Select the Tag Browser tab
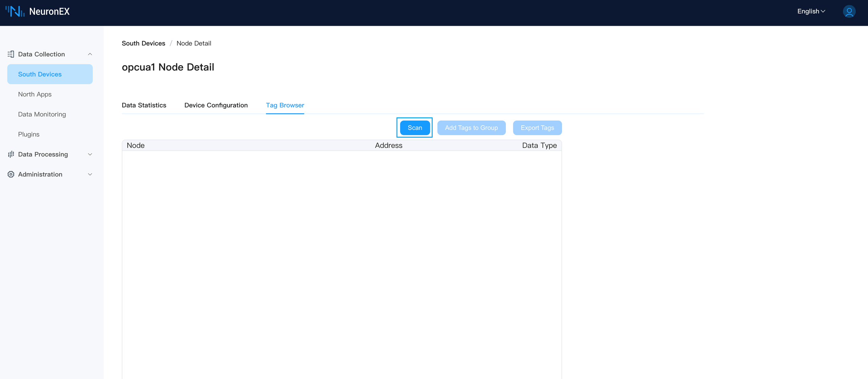The height and width of the screenshot is (379, 868). coord(285,105)
